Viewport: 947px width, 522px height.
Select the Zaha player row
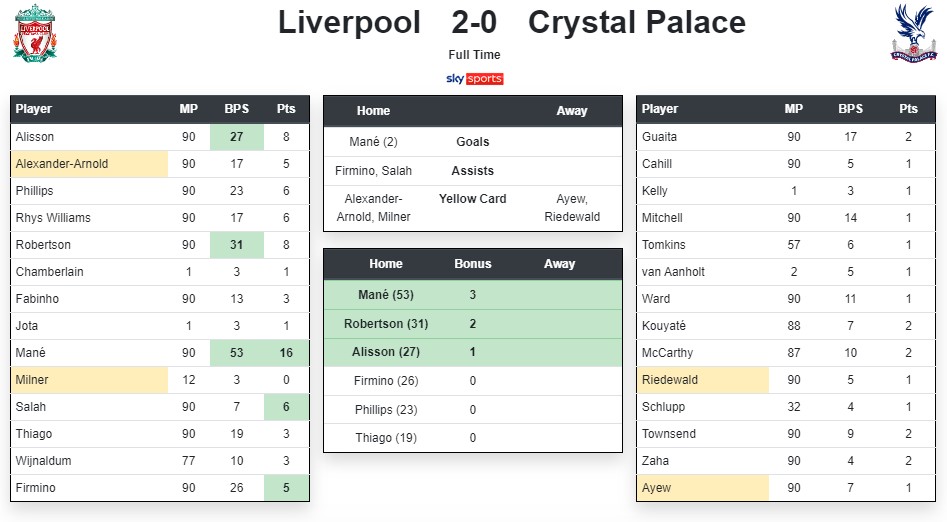coord(786,461)
